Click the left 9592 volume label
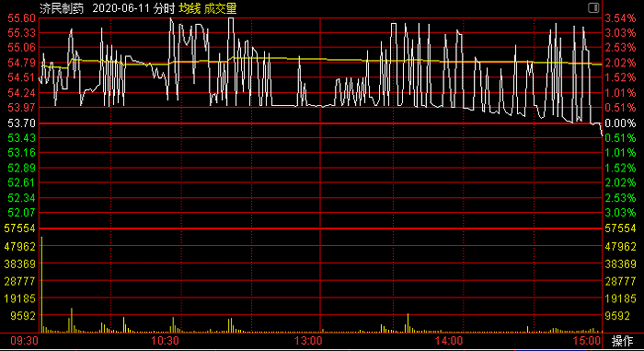644x351 pixels. (23, 316)
